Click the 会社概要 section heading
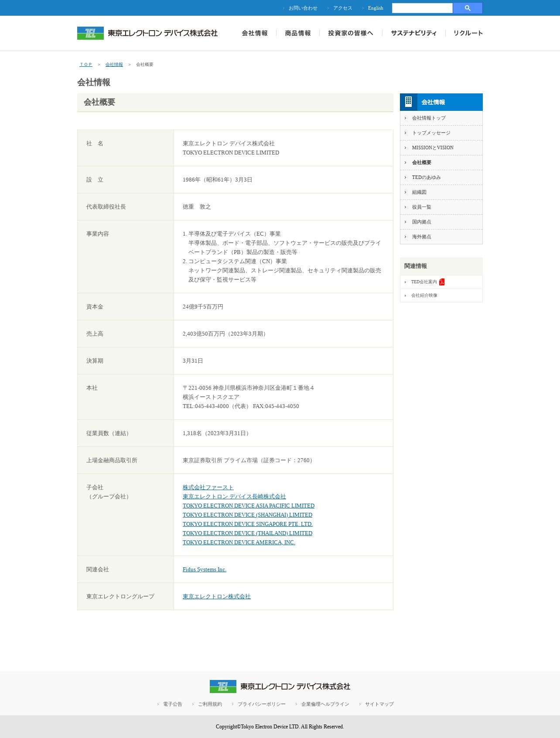 coord(99,102)
